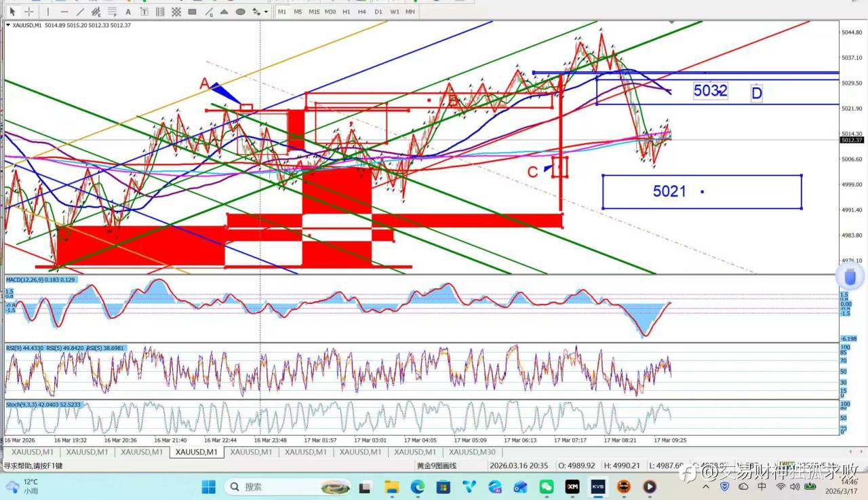868x500 pixels.
Task: Switch chart to H4 timeframe
Action: [x=362, y=12]
